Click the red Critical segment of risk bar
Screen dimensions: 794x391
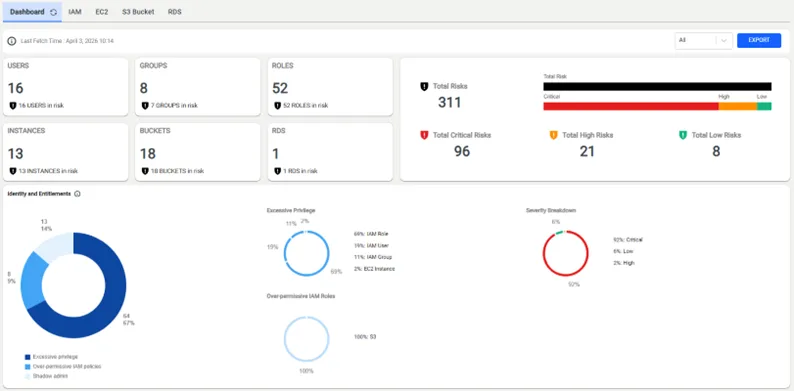(630, 106)
